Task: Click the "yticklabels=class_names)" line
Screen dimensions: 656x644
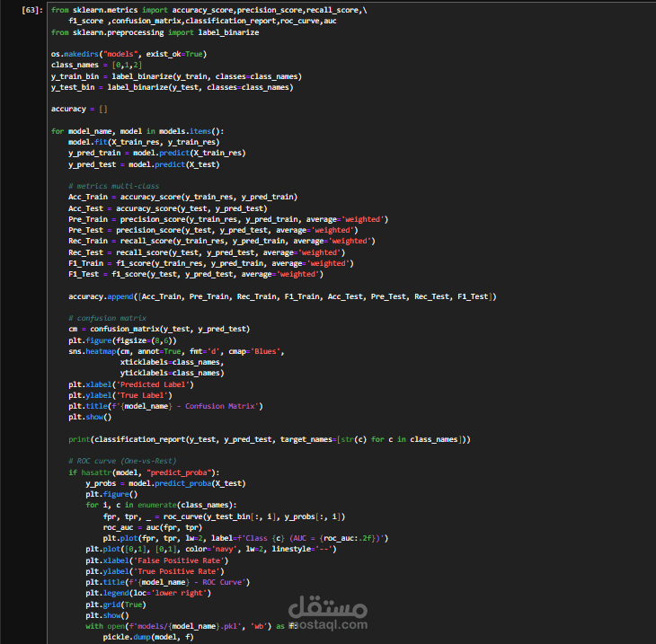Action: coord(172,373)
